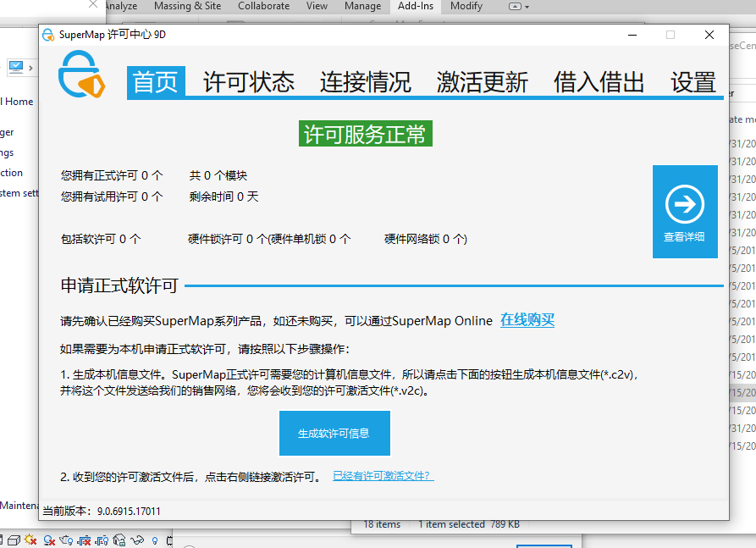This screenshot has height=548, width=756.
Task: Close the SuperMap 许可中心 window
Action: pyautogui.click(x=709, y=35)
